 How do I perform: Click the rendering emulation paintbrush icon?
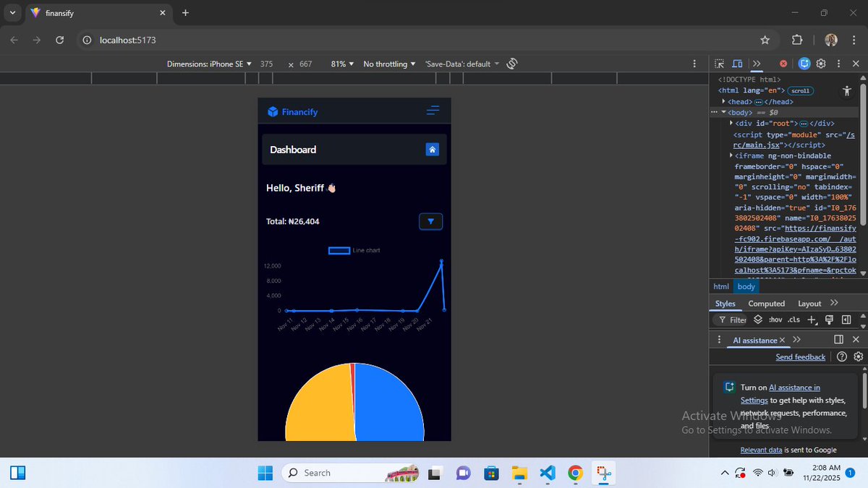coord(829,320)
